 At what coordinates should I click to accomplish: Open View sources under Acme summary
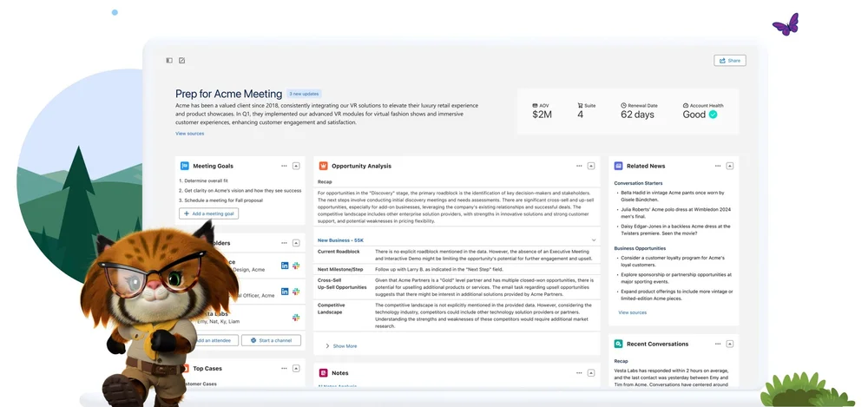[190, 134]
